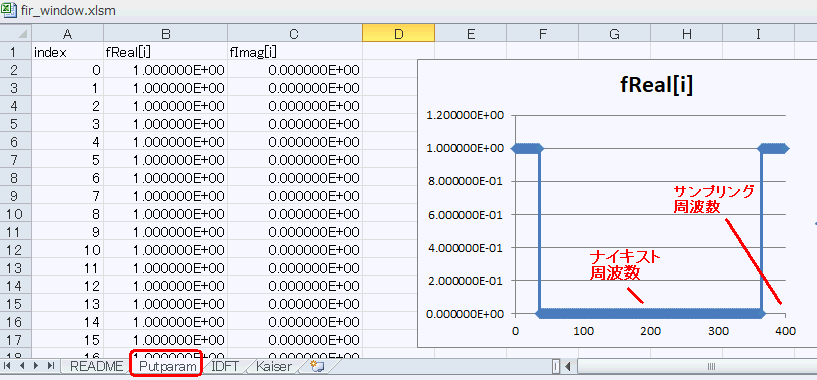Select column D header
Viewport: 817px width, 380px height.
click(x=399, y=34)
